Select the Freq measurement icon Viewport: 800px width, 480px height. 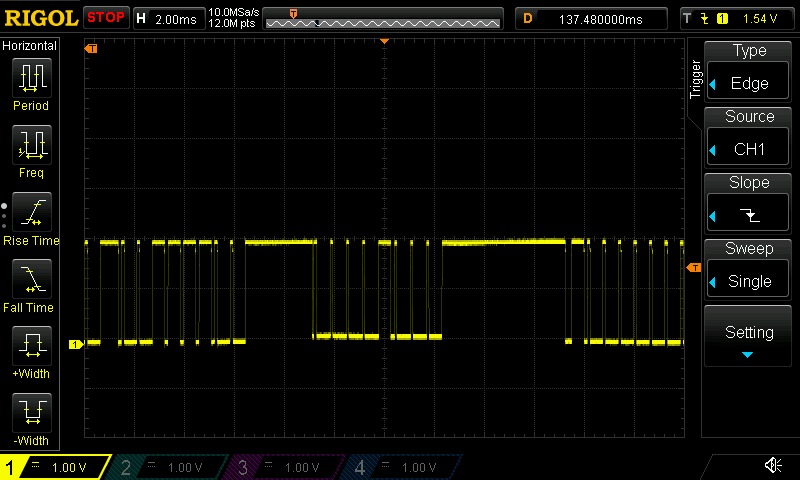pos(30,151)
